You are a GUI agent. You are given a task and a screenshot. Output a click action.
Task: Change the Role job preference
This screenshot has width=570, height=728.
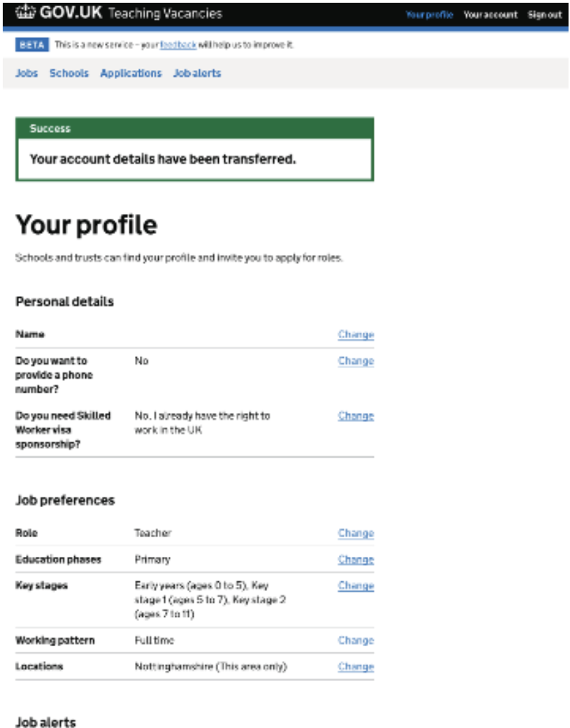tap(355, 533)
